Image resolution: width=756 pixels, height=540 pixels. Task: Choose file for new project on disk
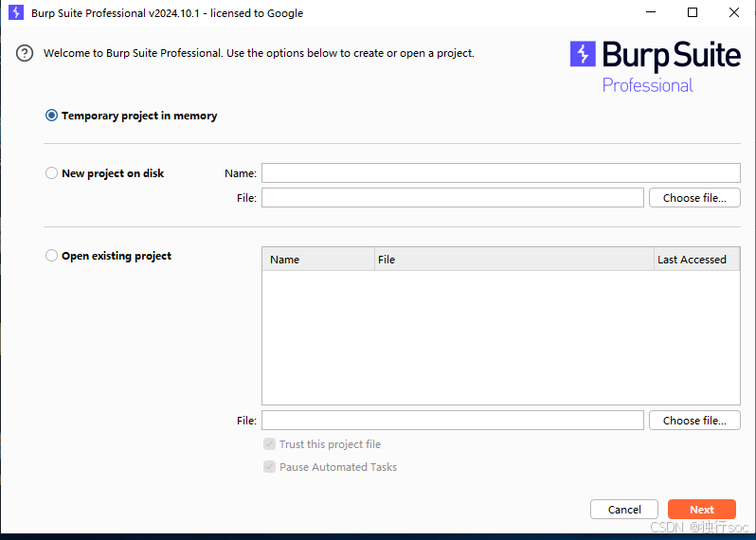pos(694,198)
